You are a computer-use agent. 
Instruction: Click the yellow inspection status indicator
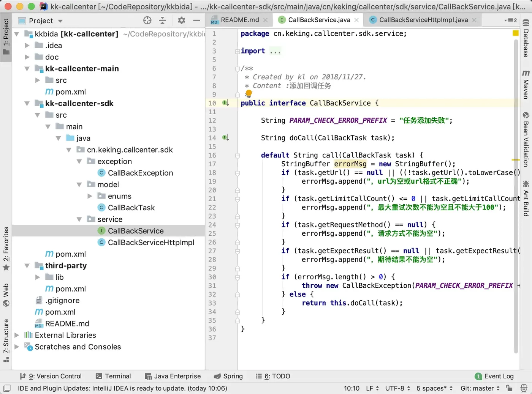pyautogui.click(x=516, y=33)
